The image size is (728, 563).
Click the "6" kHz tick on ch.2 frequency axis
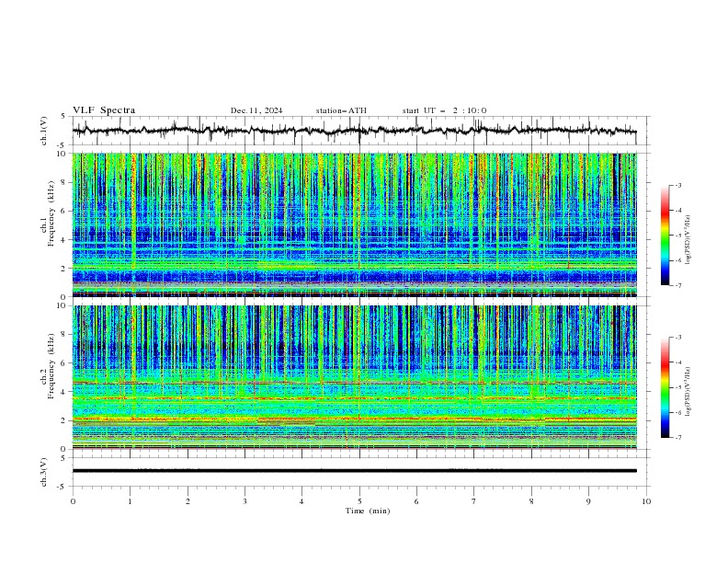[65, 362]
